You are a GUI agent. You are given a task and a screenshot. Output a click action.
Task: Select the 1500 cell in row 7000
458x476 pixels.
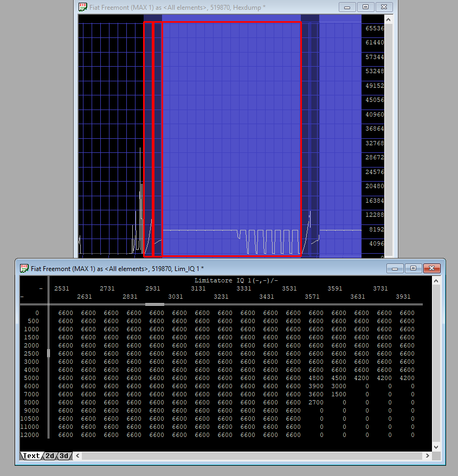(338, 394)
